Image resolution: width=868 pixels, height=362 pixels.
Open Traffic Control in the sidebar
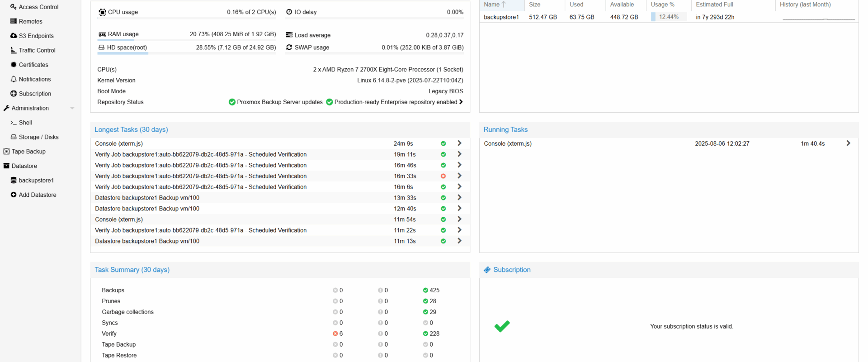(x=37, y=50)
